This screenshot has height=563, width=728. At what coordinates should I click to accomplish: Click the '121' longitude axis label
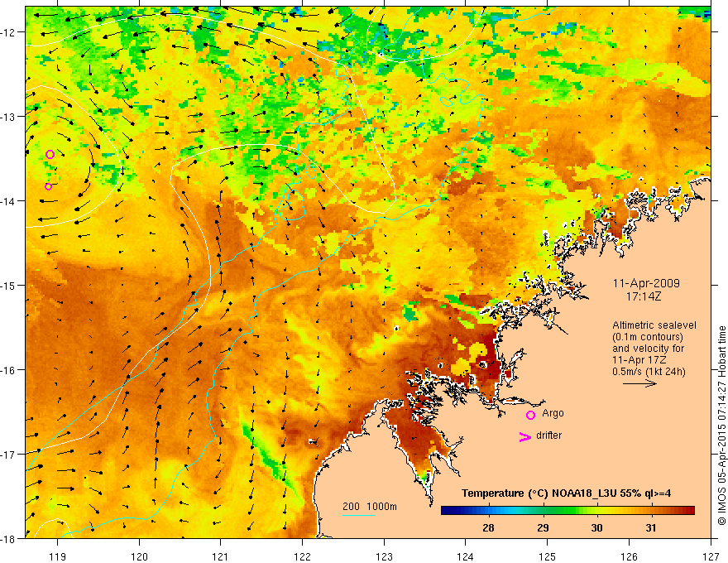pos(221,556)
